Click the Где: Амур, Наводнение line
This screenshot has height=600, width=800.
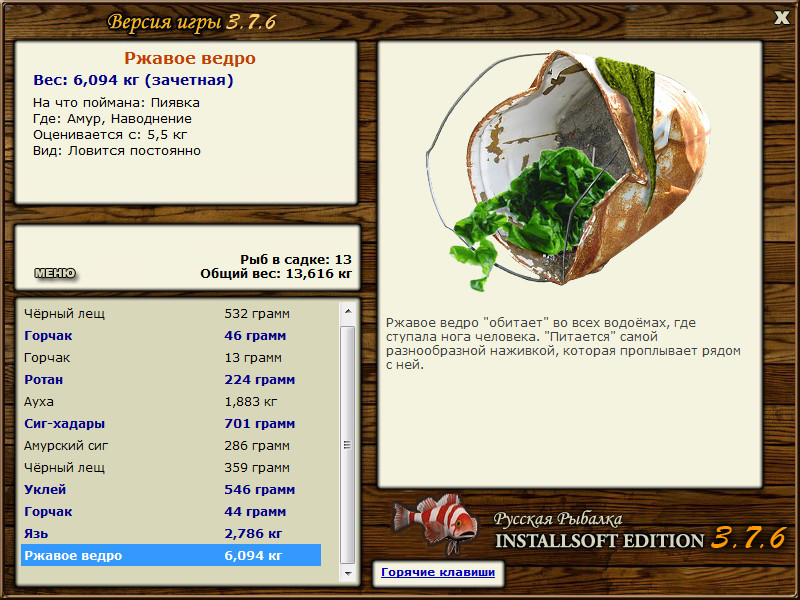tap(112, 119)
